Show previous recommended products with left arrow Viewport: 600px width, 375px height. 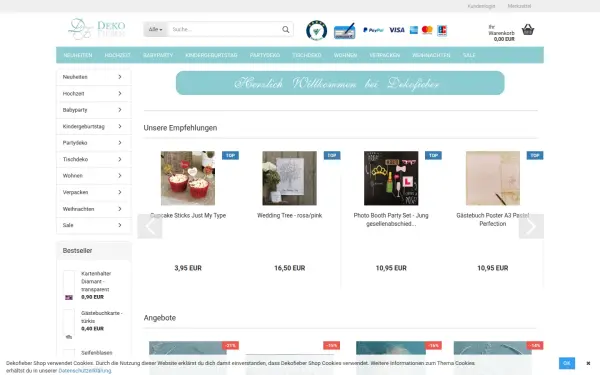[x=150, y=227]
